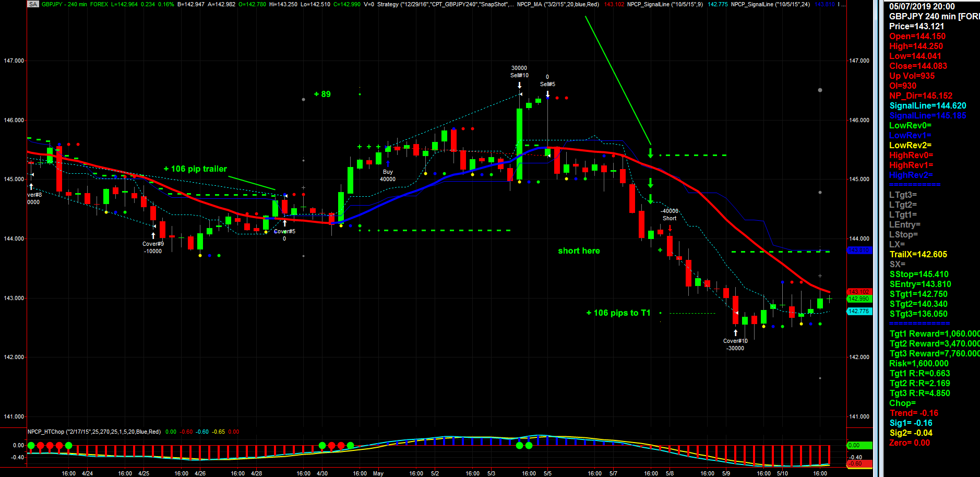Click the "+ 89" chart annotation
The width and height of the screenshot is (980, 477).
click(x=322, y=94)
